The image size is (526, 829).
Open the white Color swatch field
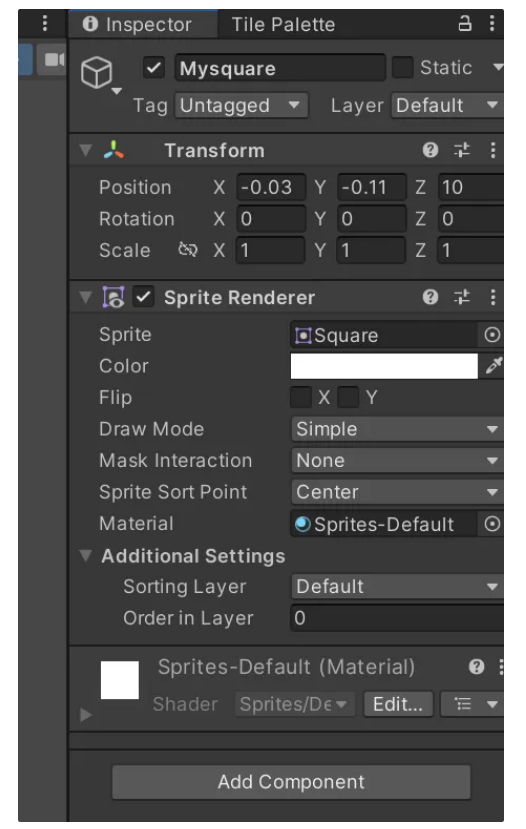(x=384, y=366)
